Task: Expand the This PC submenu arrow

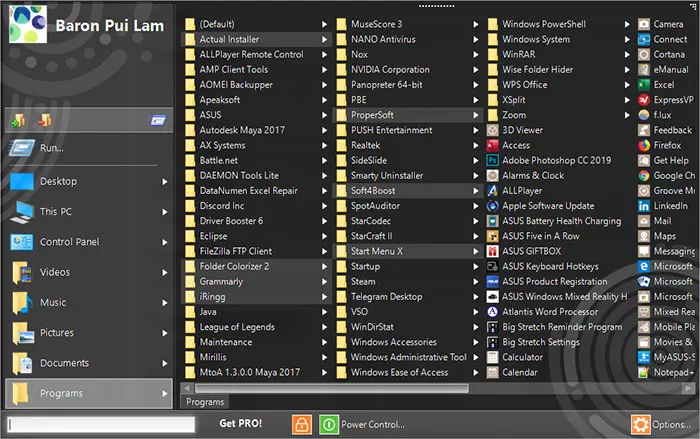Action: (165, 212)
